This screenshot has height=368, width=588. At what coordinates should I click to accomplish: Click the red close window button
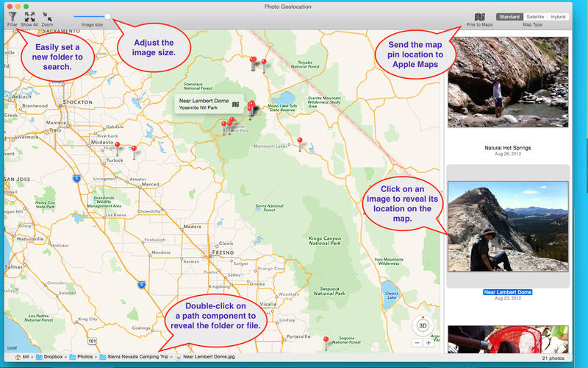(x=10, y=7)
